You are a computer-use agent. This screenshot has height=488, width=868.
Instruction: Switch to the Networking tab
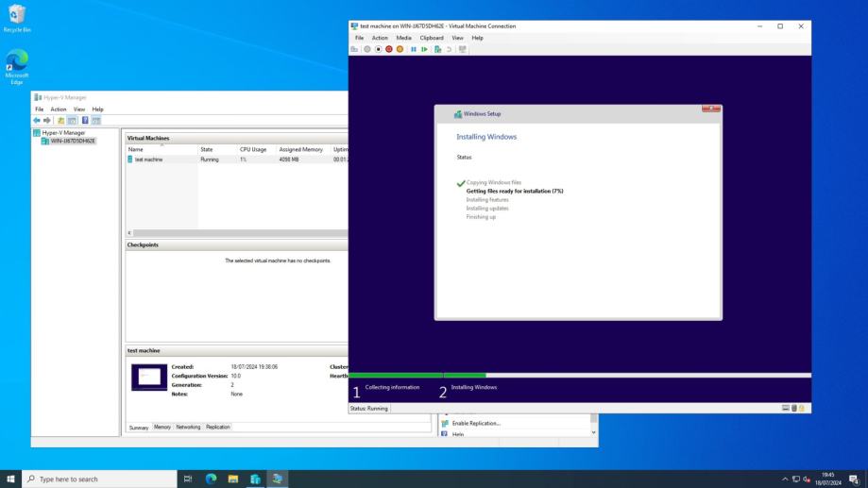click(x=188, y=427)
